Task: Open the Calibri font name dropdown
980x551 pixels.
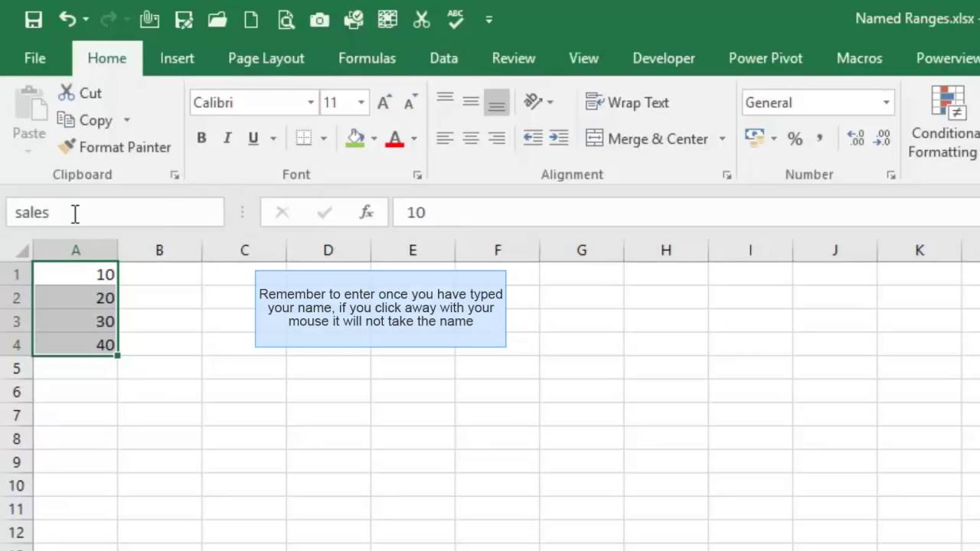Action: coord(311,103)
